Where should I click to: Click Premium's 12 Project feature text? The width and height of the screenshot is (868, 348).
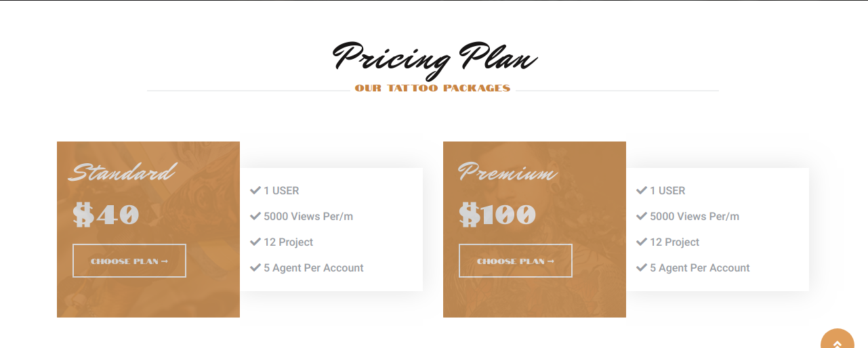(674, 242)
